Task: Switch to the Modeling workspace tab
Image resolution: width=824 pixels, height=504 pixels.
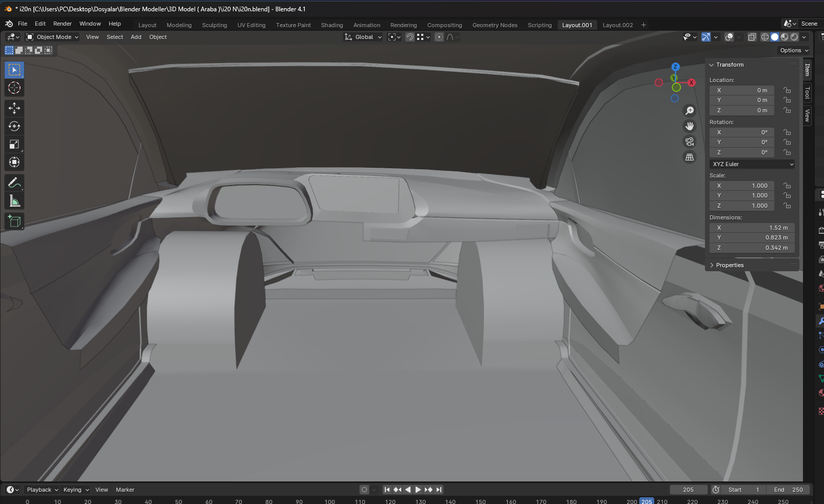Action: 179,25
